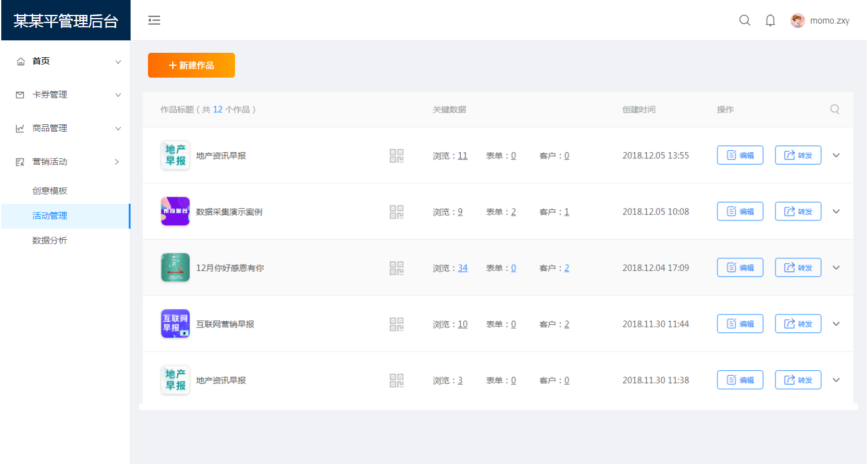
Task: Click the title text 12月你好感恩有你
Action: pyautogui.click(x=230, y=268)
